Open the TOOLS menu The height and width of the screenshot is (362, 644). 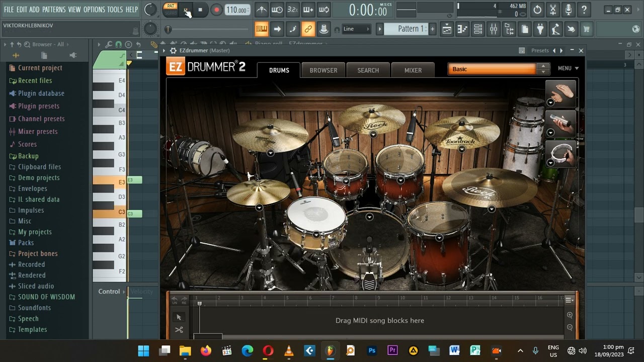[x=115, y=10]
